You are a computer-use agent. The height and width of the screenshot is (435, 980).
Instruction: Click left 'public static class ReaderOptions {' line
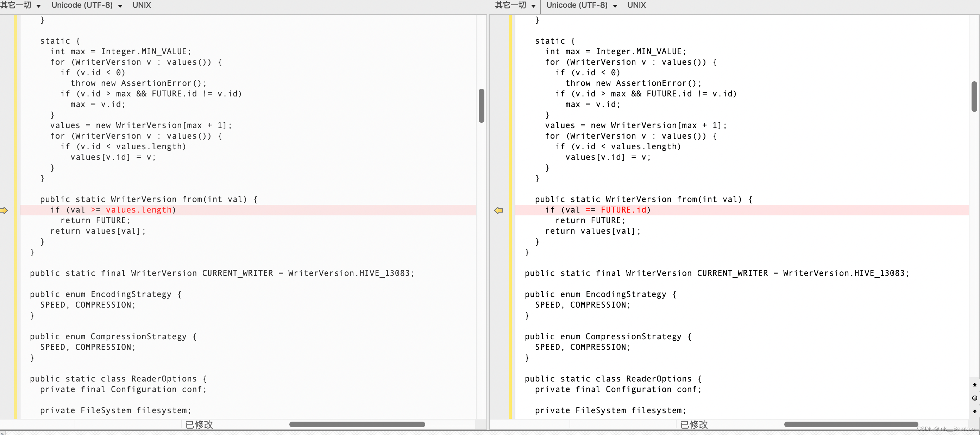click(x=118, y=379)
